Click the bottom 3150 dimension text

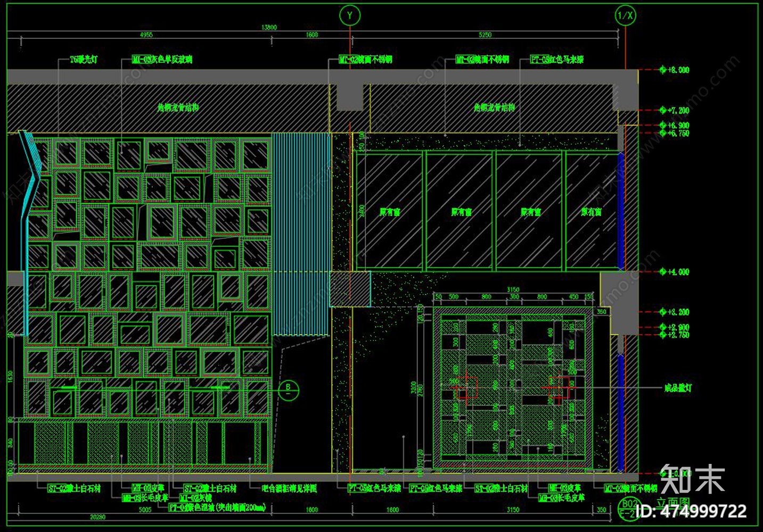pyautogui.click(x=513, y=510)
